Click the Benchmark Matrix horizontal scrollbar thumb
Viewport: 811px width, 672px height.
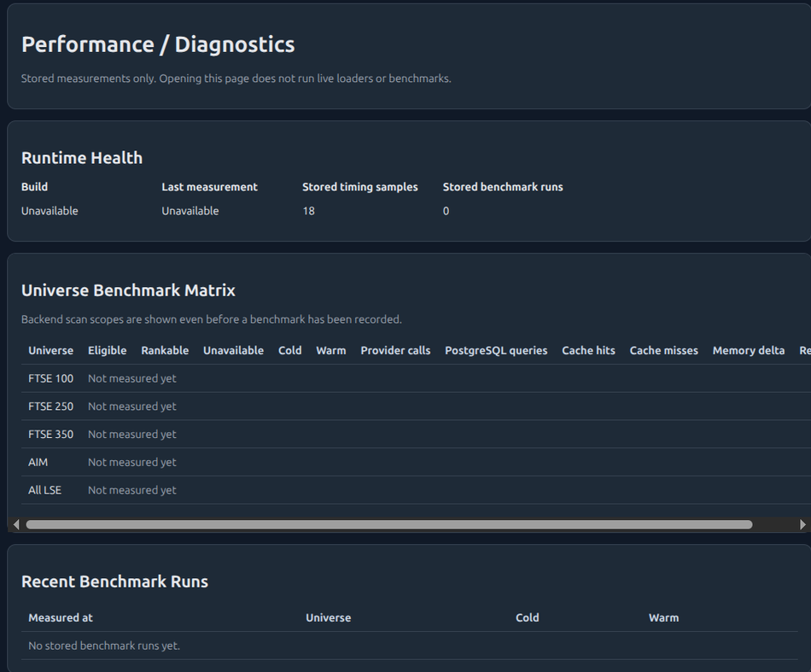point(389,524)
